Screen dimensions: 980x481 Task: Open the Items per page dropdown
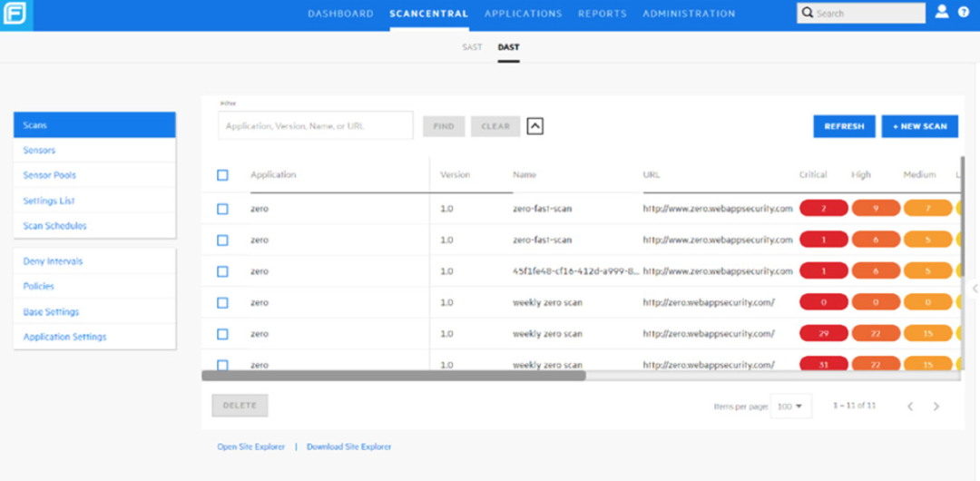(x=790, y=407)
